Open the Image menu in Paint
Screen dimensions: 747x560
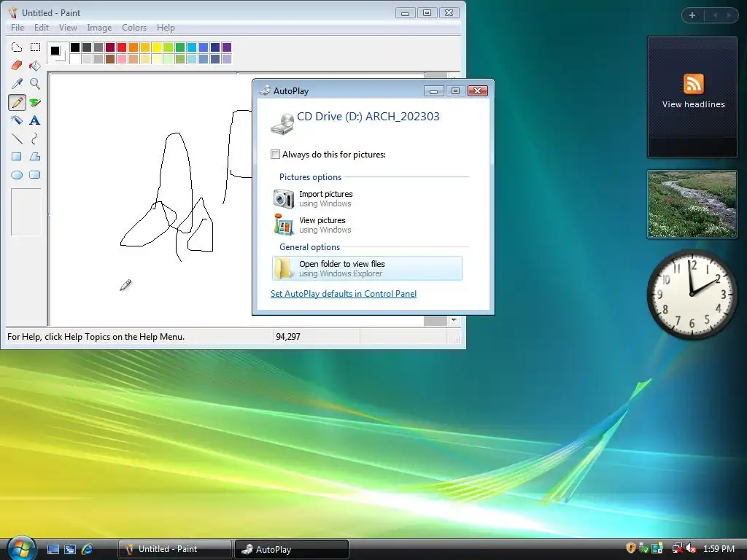[99, 28]
